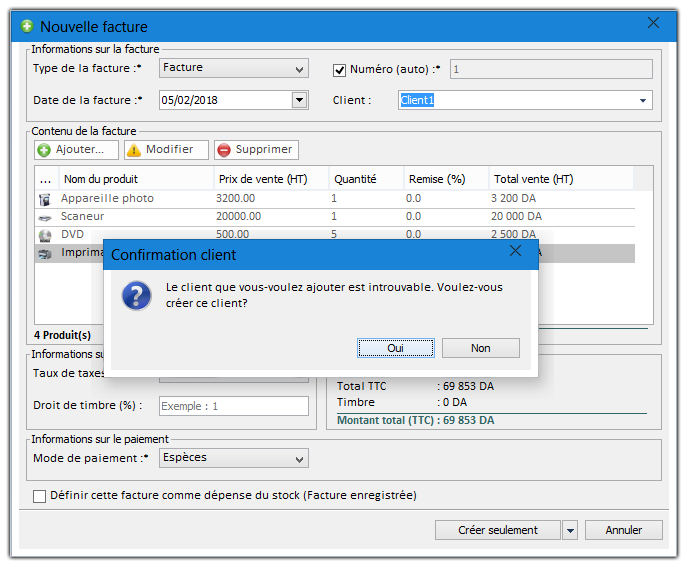
Task: Toggle the Numéro (auto) checkbox
Action: 339,69
